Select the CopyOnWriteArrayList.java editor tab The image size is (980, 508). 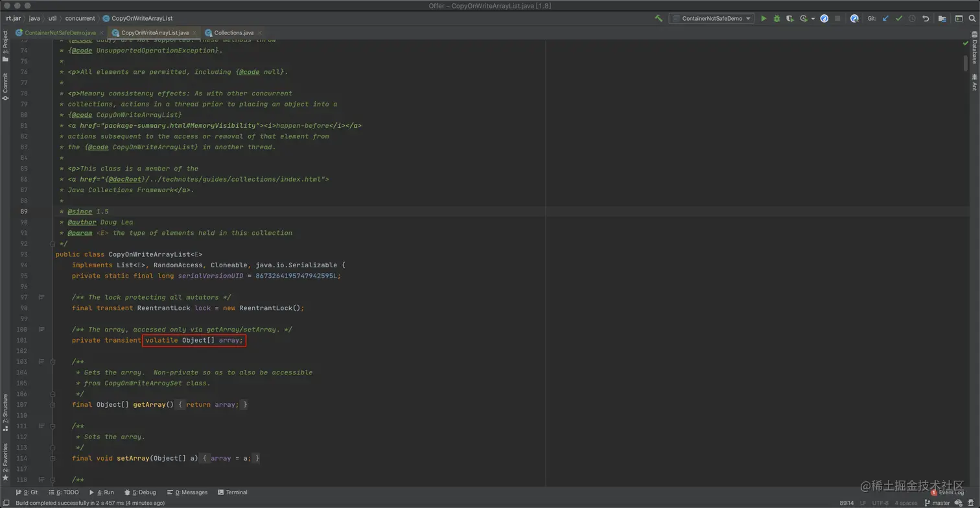155,32
